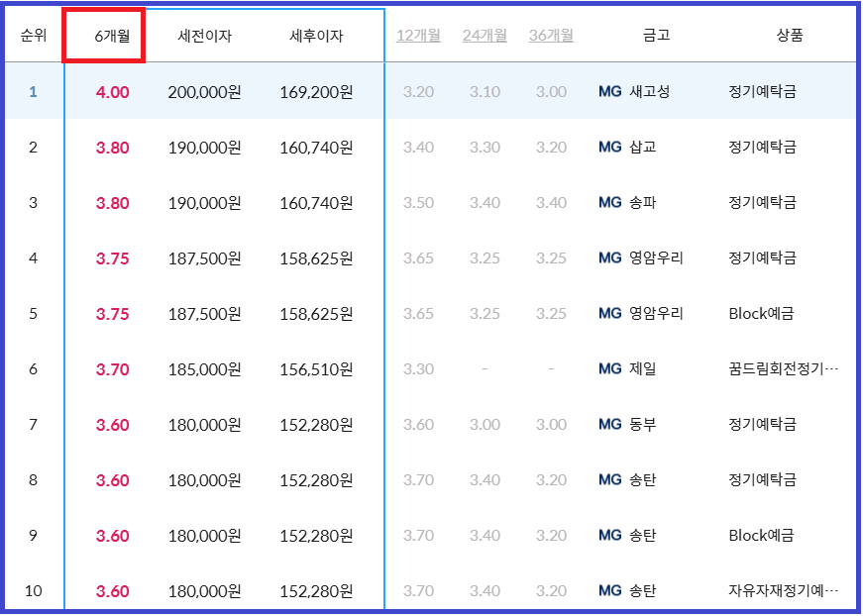Click the MG 송파 bank icon
863x616 pixels.
[612, 200]
